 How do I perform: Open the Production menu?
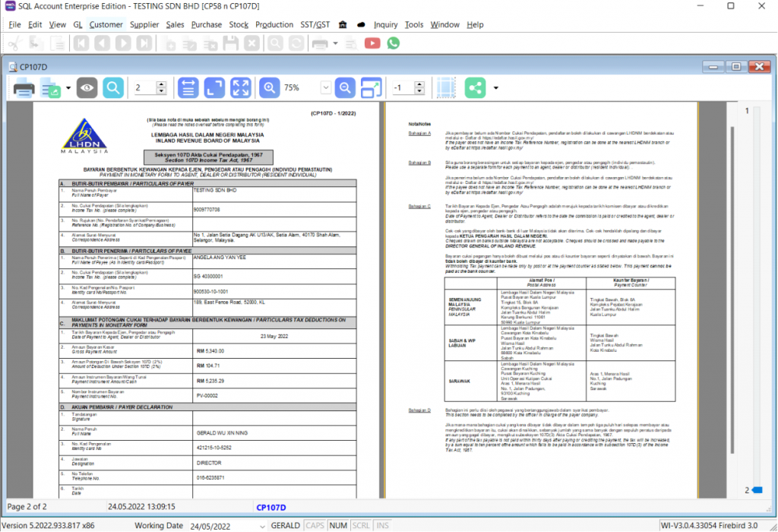tap(274, 25)
